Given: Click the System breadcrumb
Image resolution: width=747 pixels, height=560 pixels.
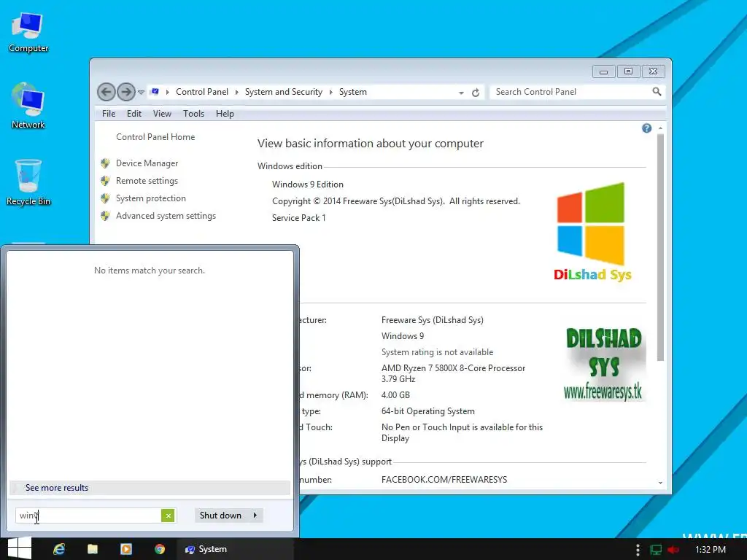Looking at the screenshot, I should [353, 91].
